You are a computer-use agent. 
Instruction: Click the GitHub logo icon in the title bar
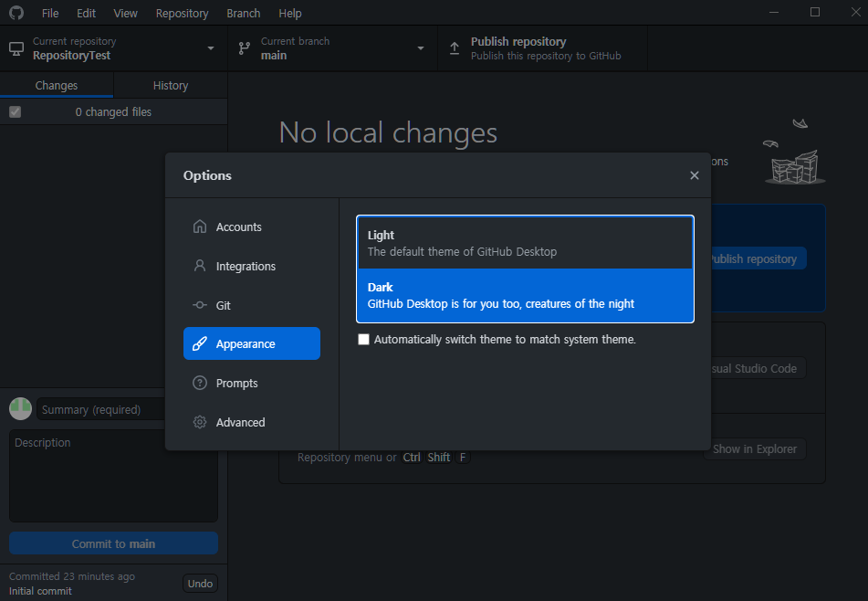(x=16, y=13)
